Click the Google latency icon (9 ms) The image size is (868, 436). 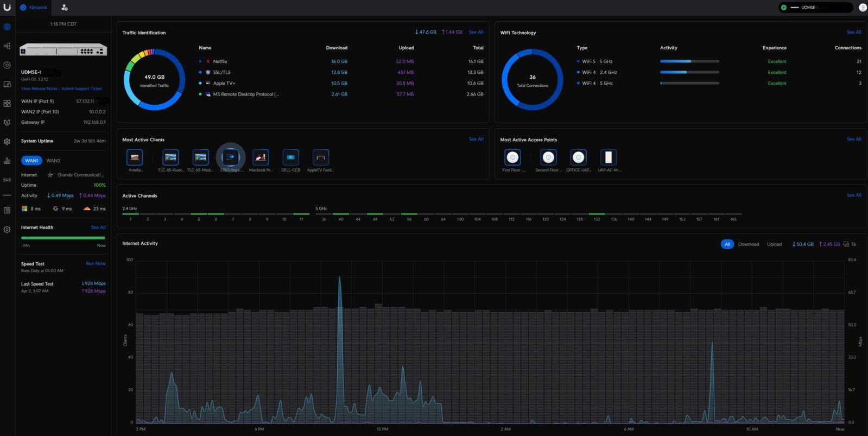click(x=55, y=208)
